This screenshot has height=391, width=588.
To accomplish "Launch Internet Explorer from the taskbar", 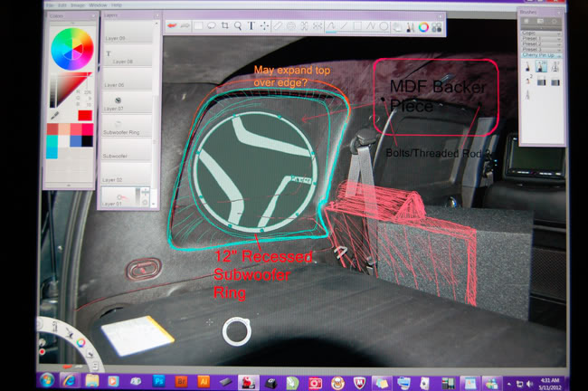I will [x=69, y=381].
